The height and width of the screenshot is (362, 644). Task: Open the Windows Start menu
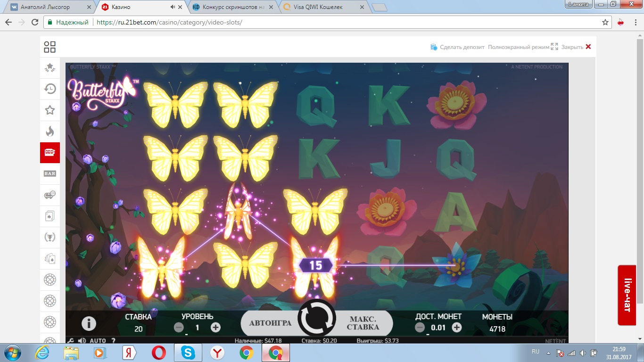[x=12, y=353]
